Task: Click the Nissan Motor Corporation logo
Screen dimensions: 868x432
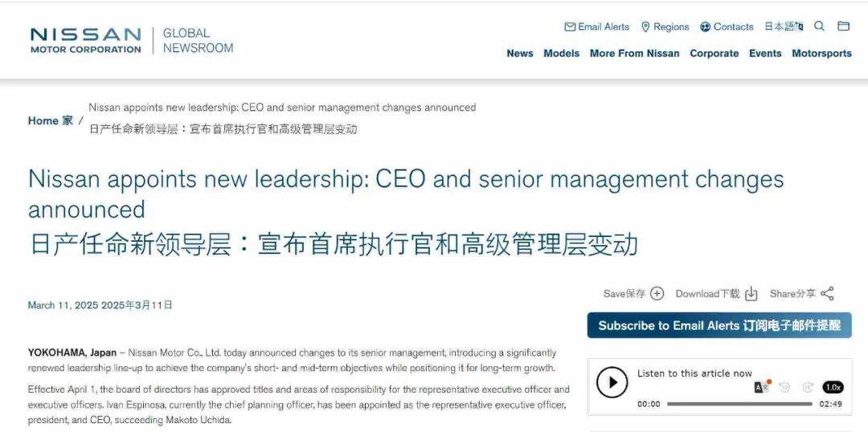Action: pyautogui.click(x=85, y=40)
